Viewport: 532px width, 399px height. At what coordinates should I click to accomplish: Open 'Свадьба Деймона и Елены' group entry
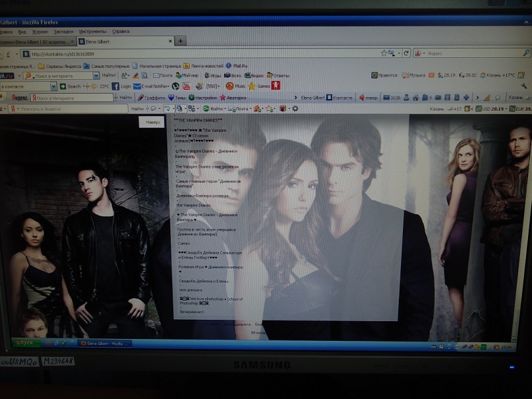click(x=204, y=281)
